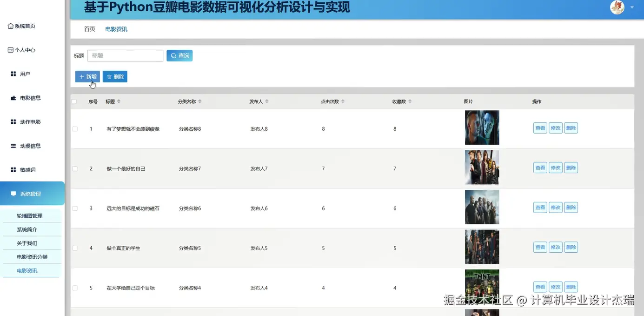This screenshot has height=316, width=644.
Task: Check the row 远大的目标是成功的磁石 checkbox
Action: pyautogui.click(x=75, y=208)
